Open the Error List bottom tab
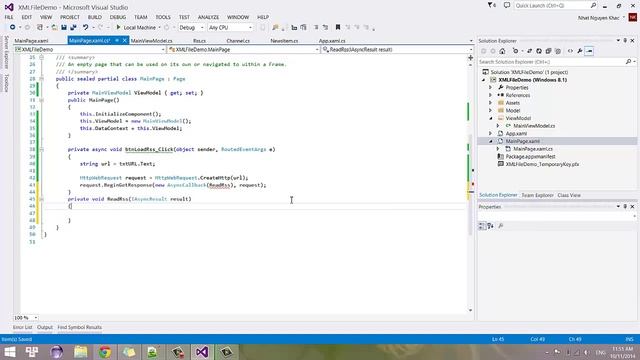The height and width of the screenshot is (360, 640). [22, 327]
